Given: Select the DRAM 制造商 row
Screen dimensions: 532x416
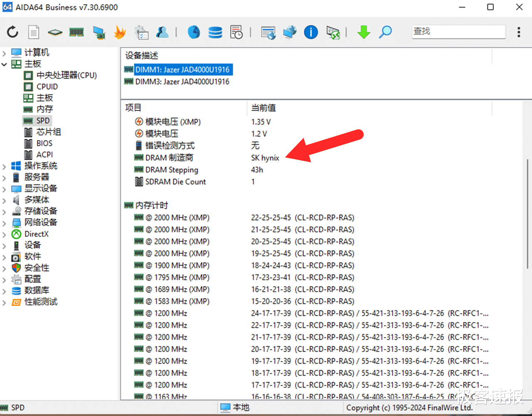Looking at the screenshot, I should pos(308,158).
